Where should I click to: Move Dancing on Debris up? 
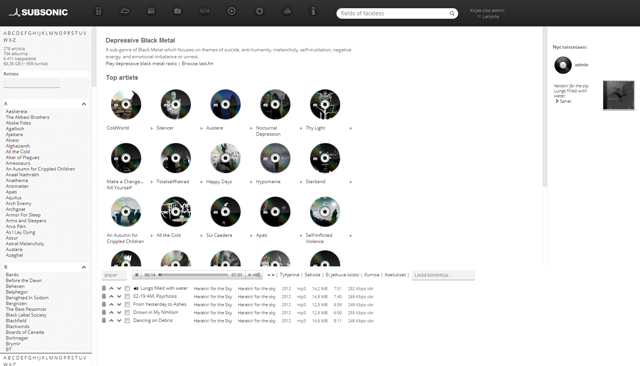coord(111,321)
